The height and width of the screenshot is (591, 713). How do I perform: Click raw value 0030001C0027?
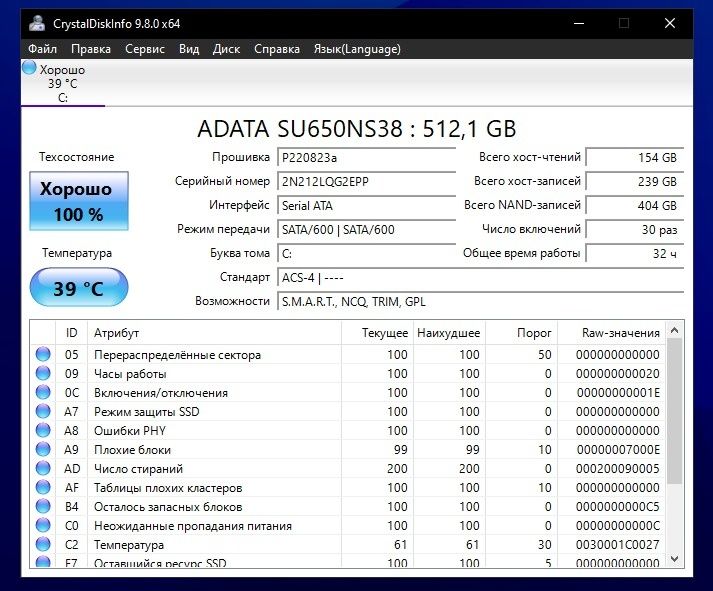tap(618, 545)
